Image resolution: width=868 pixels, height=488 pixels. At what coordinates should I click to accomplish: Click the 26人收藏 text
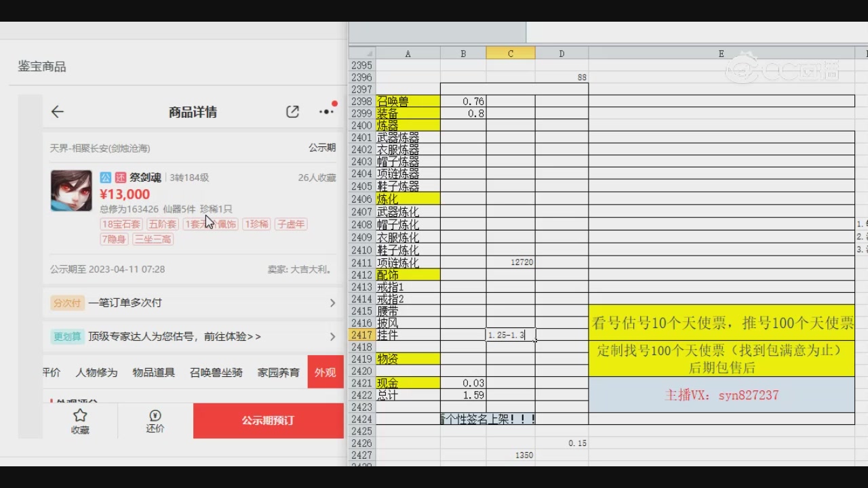(317, 178)
